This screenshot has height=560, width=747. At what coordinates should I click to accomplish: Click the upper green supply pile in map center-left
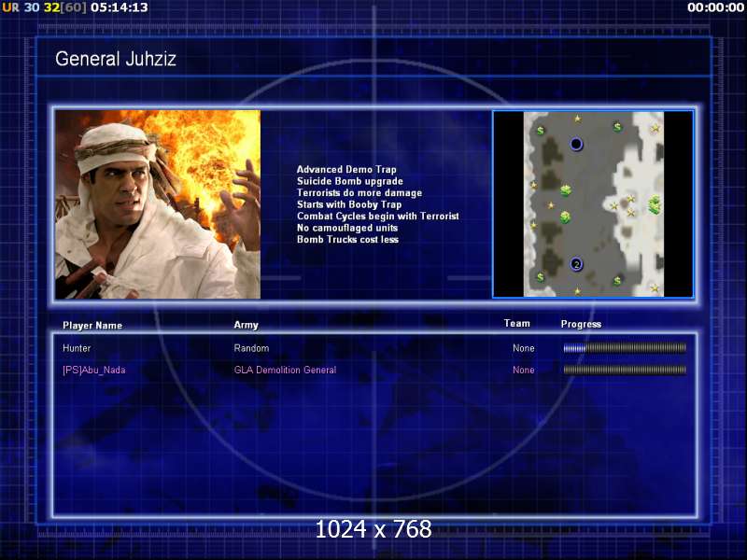[x=566, y=190]
